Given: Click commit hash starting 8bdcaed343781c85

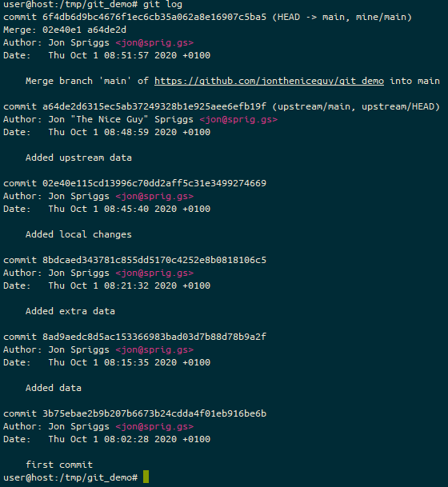Looking at the screenshot, I should pos(154,260).
